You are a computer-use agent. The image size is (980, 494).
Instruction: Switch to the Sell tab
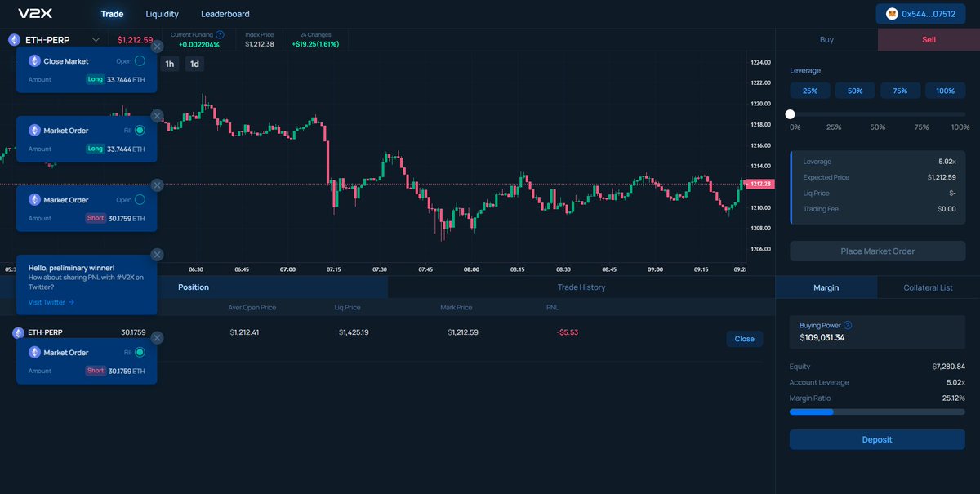tap(929, 39)
